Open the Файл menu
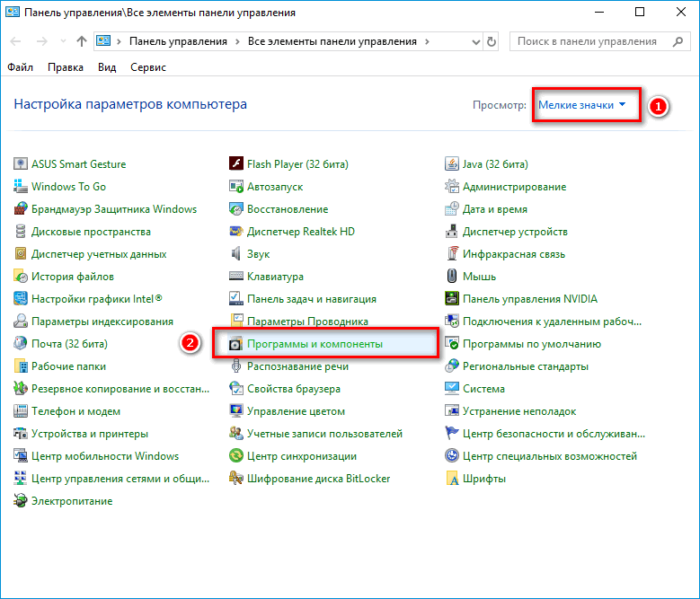The image size is (700, 599). coord(20,67)
